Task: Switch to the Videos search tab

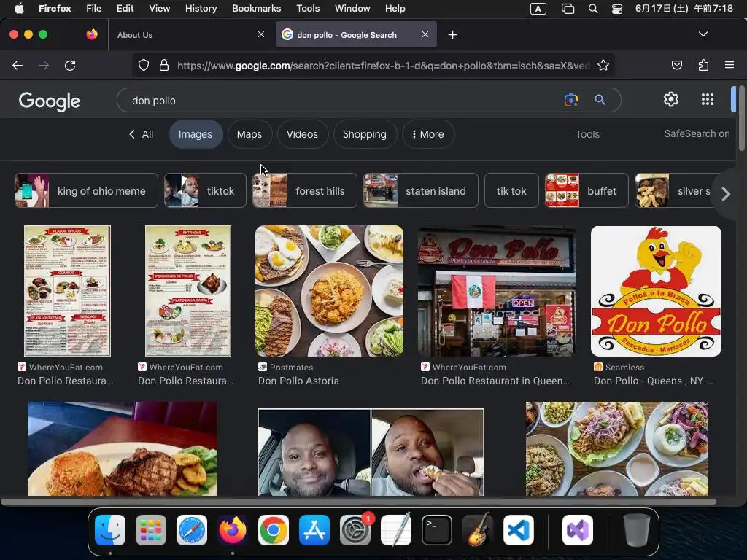Action: pyautogui.click(x=302, y=134)
